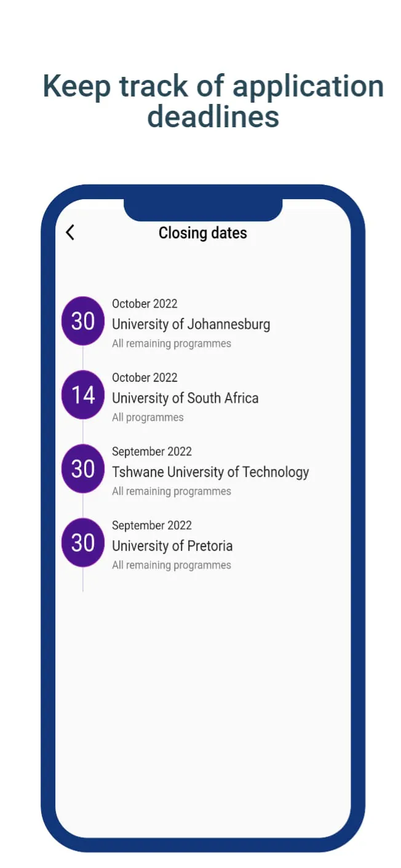Toggle the University of Pretoria deadline reminder
Viewport: 401px width, 868px height.
tap(172, 545)
